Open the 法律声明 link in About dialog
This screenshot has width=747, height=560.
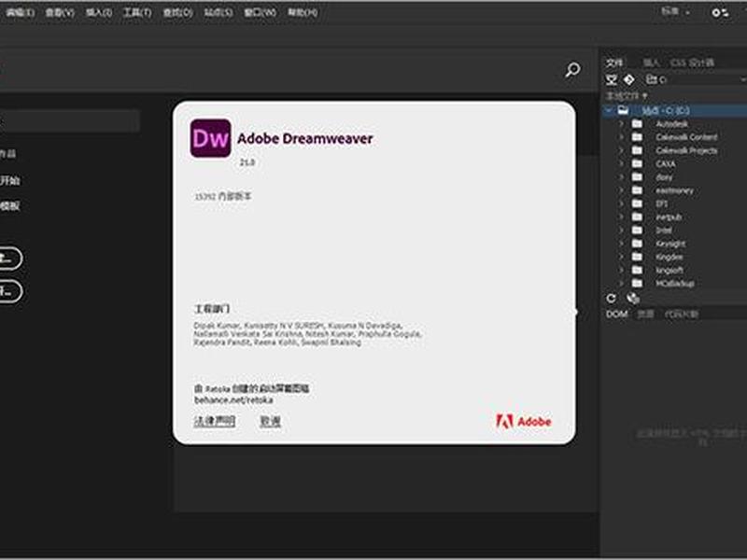click(x=215, y=421)
